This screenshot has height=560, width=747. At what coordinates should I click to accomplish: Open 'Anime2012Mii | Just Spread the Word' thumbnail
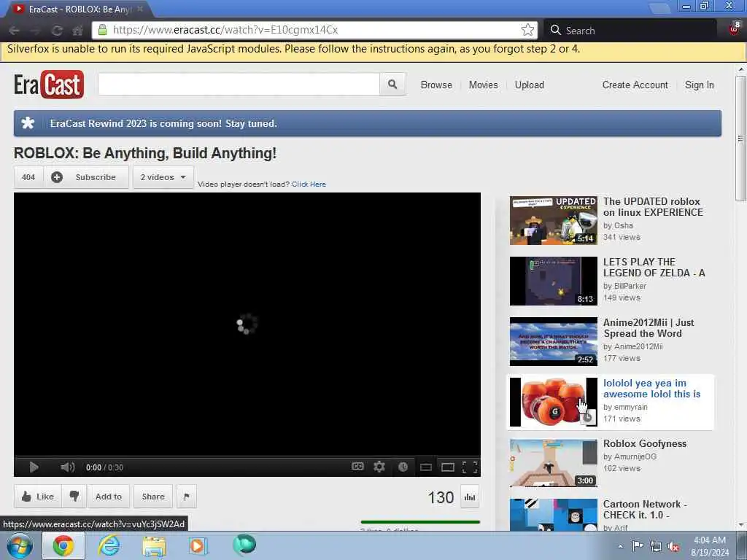[x=553, y=341]
